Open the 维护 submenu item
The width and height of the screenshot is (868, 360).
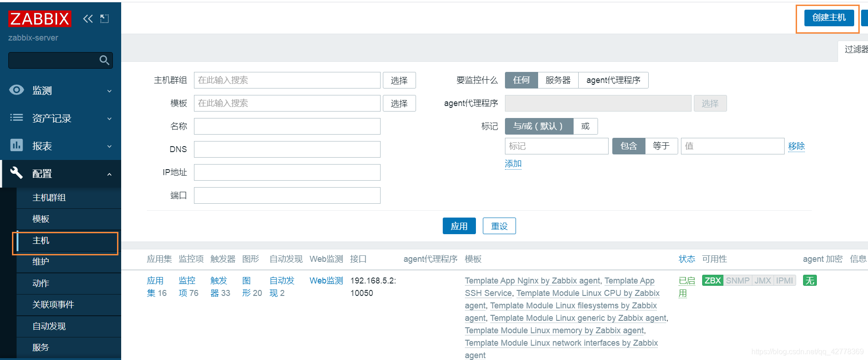69,262
